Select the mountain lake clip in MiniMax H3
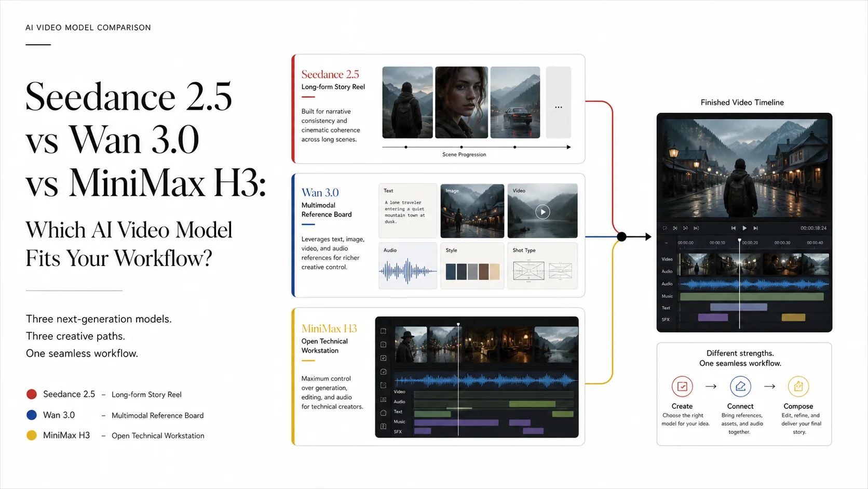868x489 pixels. [x=556, y=345]
